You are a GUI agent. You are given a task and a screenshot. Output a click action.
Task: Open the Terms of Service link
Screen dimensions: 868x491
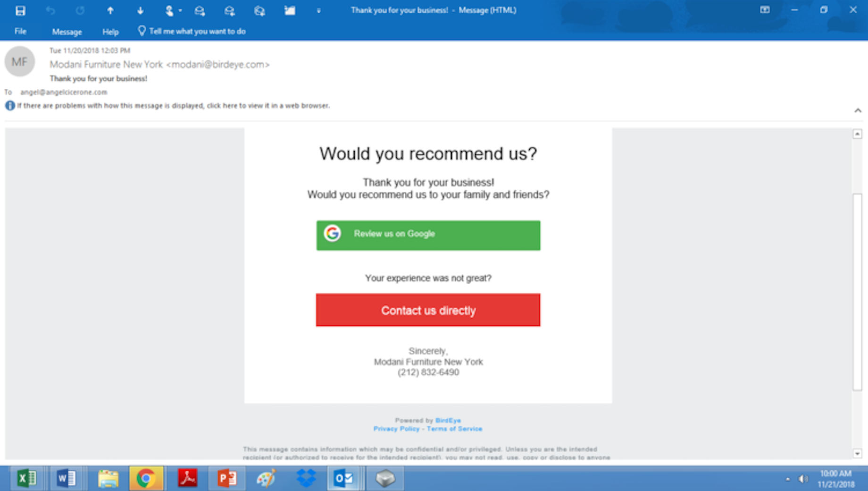tap(454, 429)
